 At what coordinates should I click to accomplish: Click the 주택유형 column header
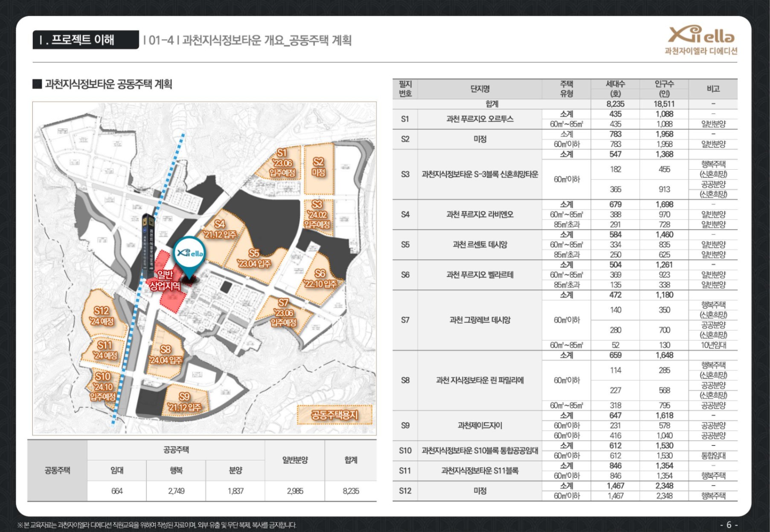[x=567, y=89]
